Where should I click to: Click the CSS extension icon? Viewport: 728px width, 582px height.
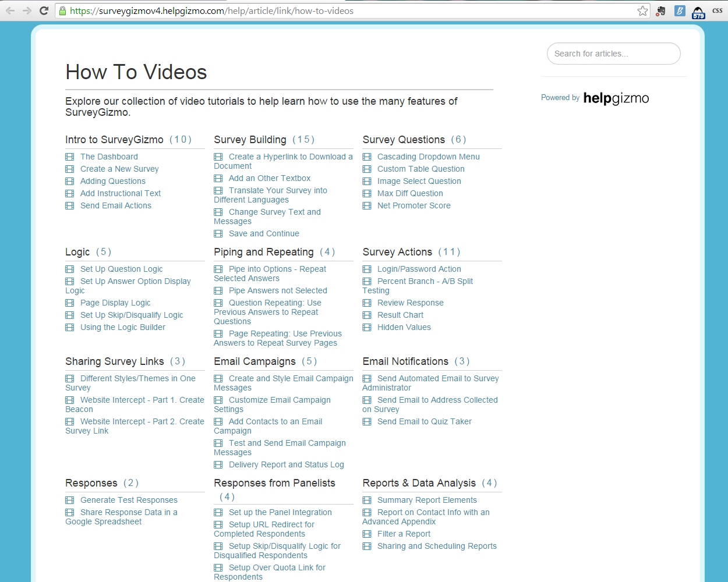718,10
